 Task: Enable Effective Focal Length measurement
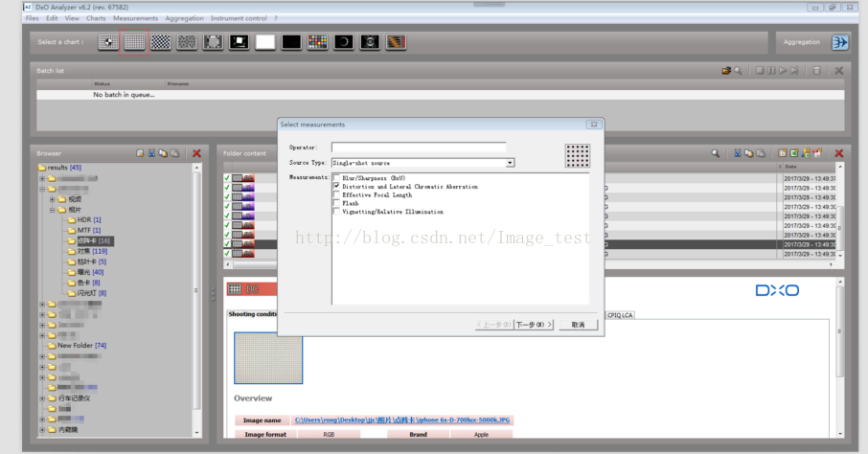(336, 194)
